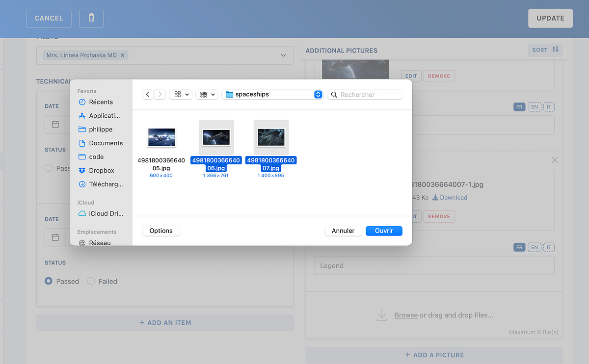Screen dimensions: 589x364
Task: Click the magnifier in the Rechercher field
Action: pyautogui.click(x=334, y=94)
